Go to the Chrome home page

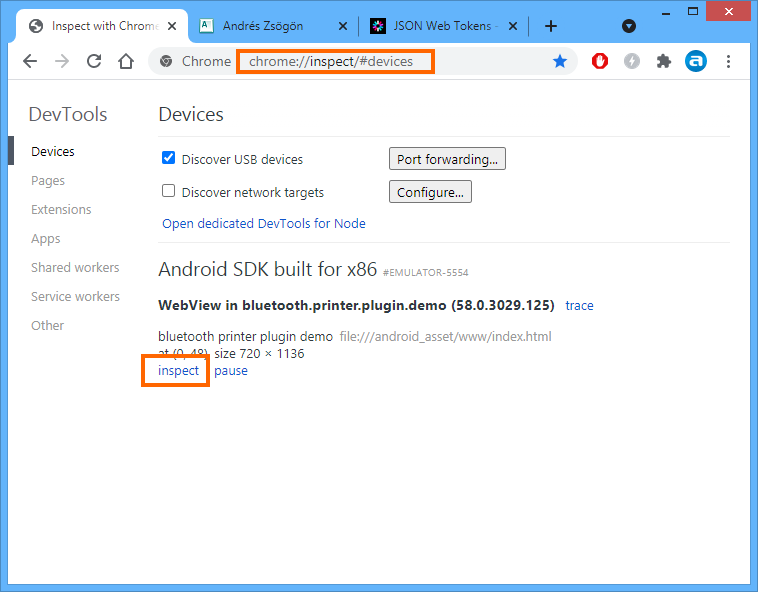point(126,61)
